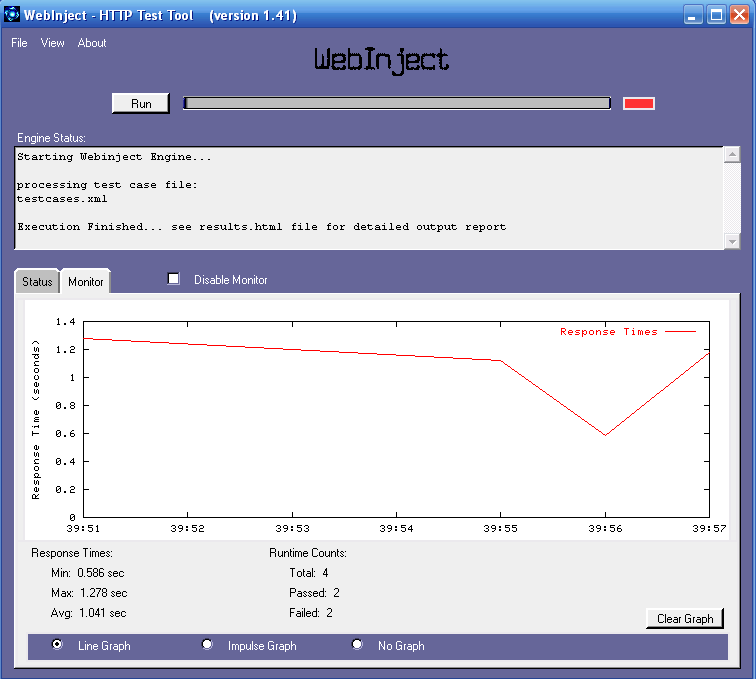Open the File menu
This screenshot has width=756, height=679.
(19, 43)
